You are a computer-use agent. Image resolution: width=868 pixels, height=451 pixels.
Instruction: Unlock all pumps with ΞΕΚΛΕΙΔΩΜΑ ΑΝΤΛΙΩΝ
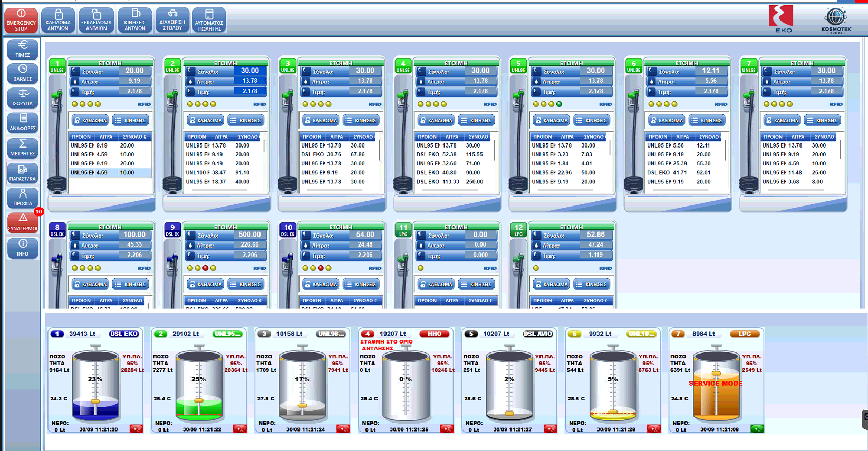pyautogui.click(x=97, y=21)
